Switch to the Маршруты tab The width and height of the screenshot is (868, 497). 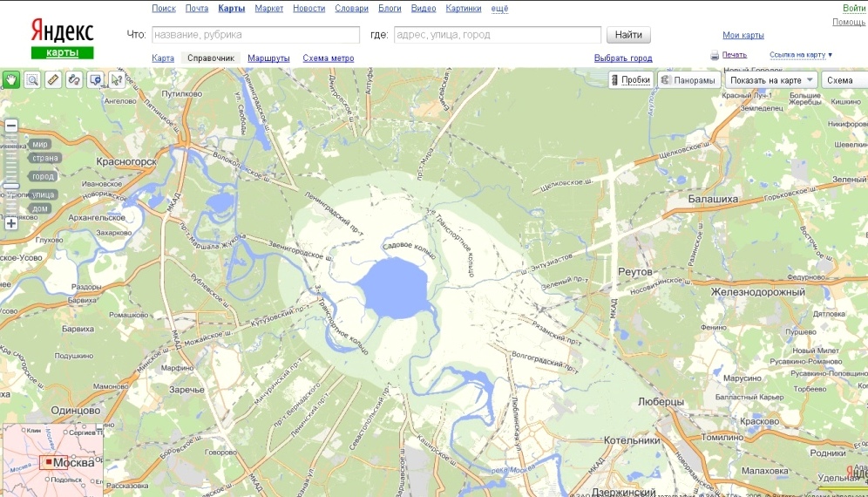pos(268,58)
